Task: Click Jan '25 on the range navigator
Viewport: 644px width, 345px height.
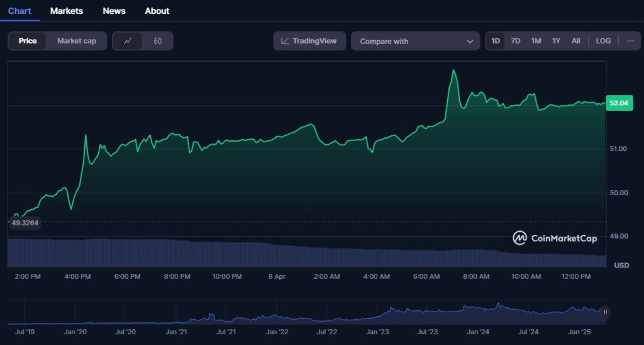Action: point(579,332)
